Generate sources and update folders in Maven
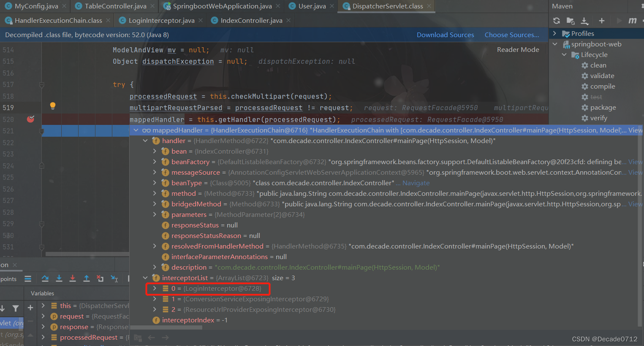The image size is (644, 346). [571, 21]
